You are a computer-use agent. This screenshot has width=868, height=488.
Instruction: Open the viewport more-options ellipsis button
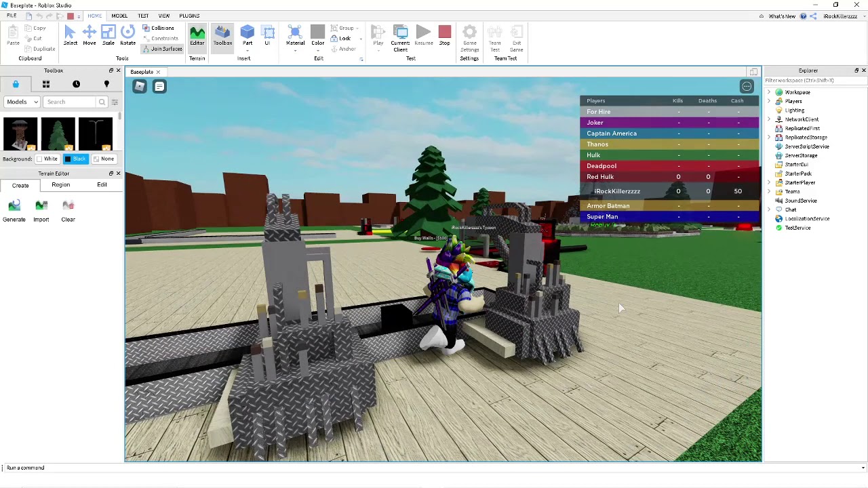(x=747, y=86)
